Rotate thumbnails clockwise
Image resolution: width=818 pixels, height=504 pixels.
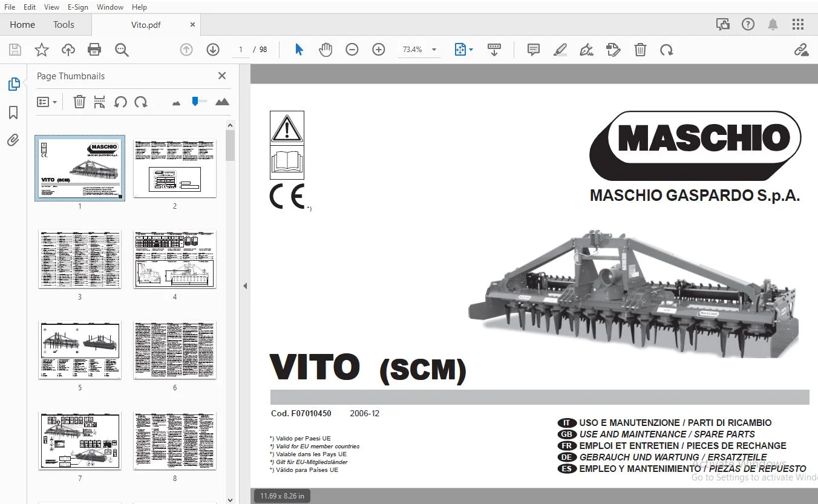click(x=141, y=102)
